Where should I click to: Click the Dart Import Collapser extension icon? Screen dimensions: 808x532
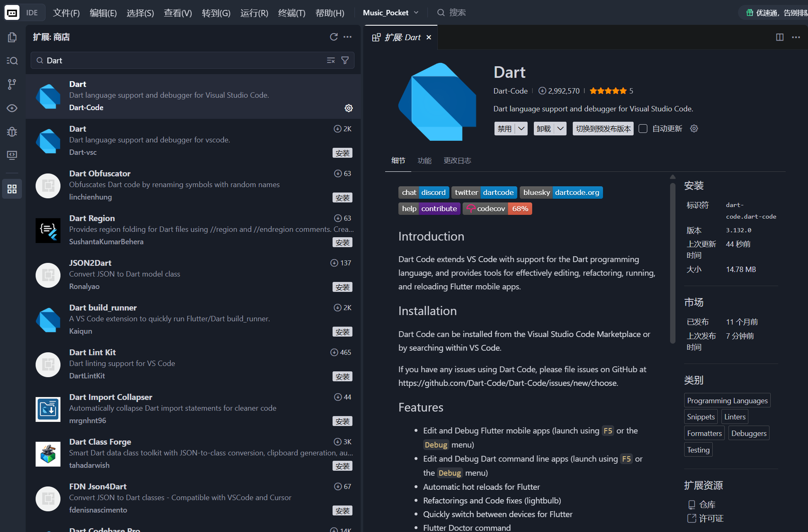[48, 409]
